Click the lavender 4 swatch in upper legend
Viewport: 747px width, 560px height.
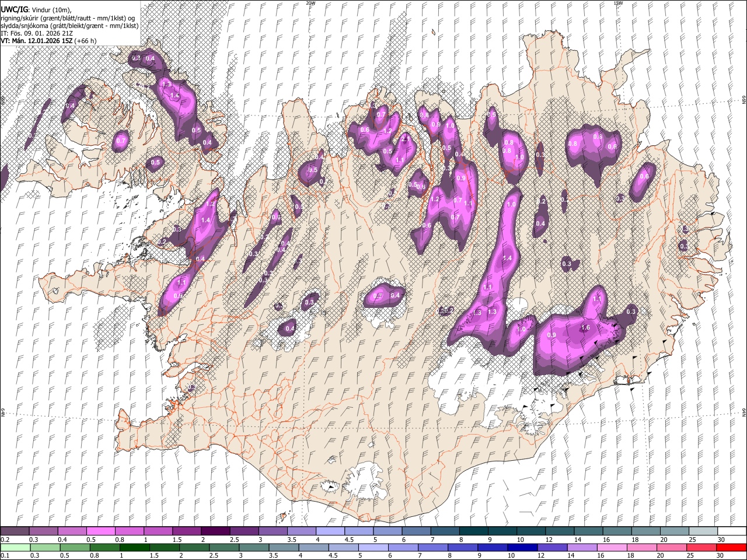click(x=330, y=531)
